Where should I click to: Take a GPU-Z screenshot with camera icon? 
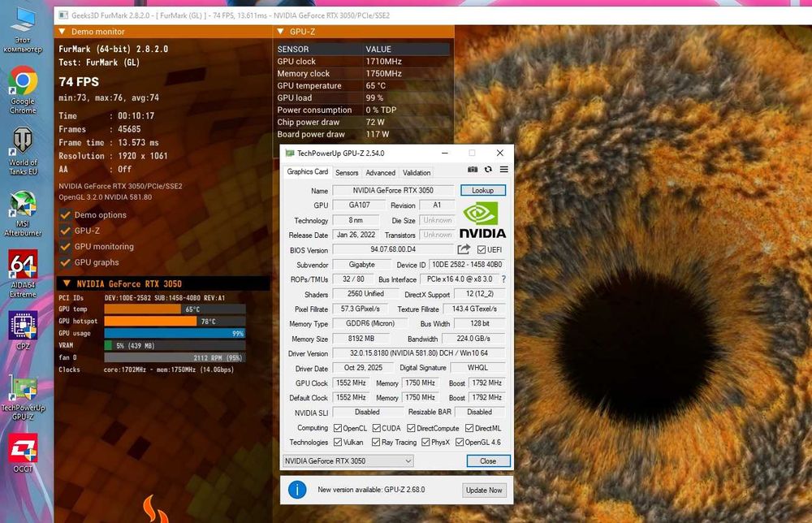(x=473, y=170)
